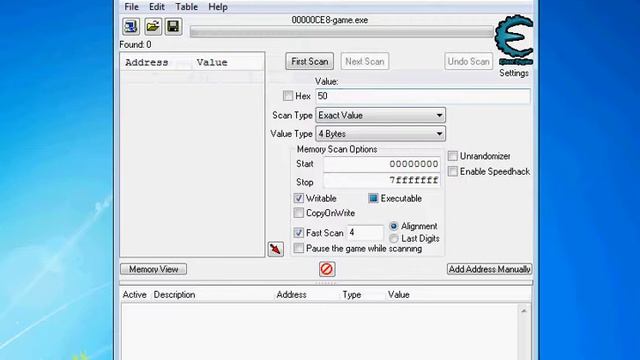The width and height of the screenshot is (640, 360).
Task: Open the process list computer icon
Action: click(x=131, y=27)
